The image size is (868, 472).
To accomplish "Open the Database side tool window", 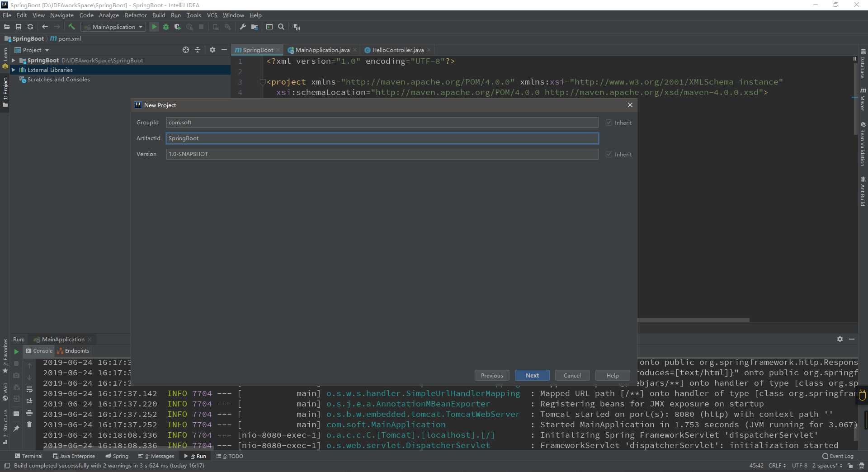I will [x=863, y=64].
